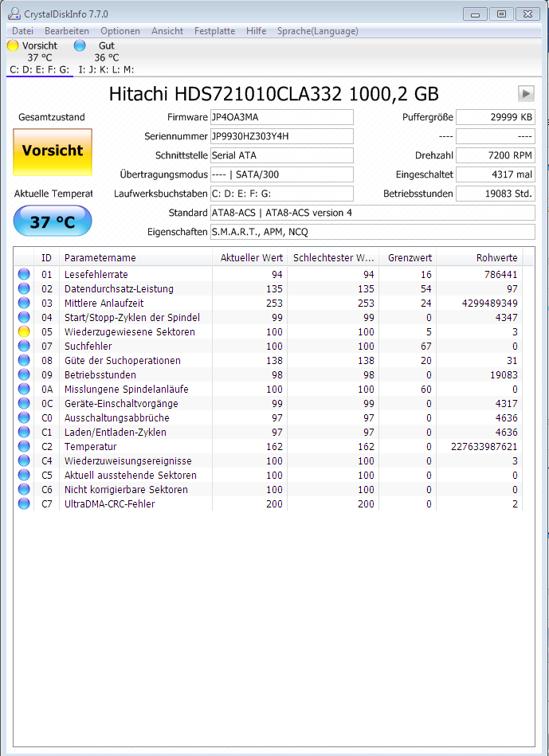Click status icon for Start/Stopp-Zyklen der Spindel
Screen dimensions: 549x756
click(x=24, y=318)
